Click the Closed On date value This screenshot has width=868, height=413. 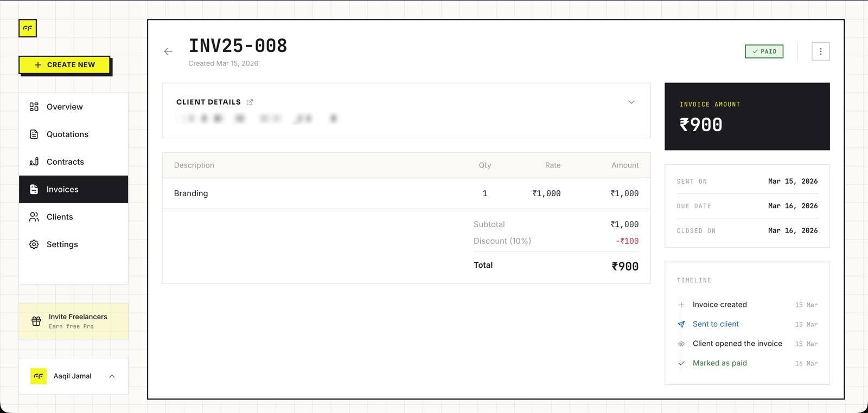[793, 231]
